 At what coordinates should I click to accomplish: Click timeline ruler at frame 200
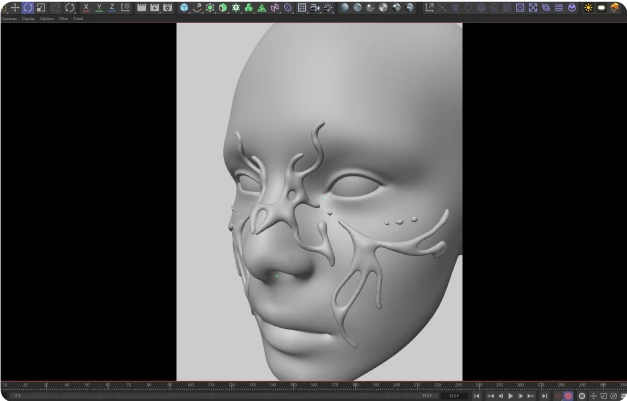[x=396, y=385]
